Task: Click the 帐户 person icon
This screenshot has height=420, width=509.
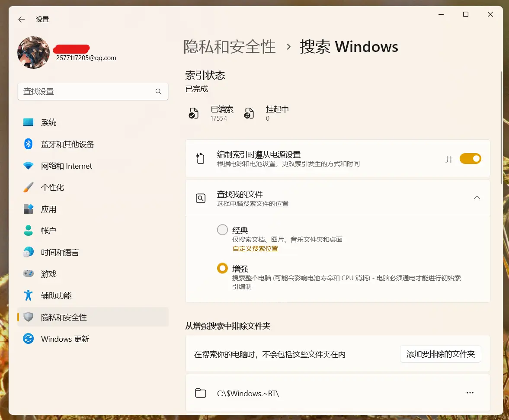Action: [x=28, y=231]
